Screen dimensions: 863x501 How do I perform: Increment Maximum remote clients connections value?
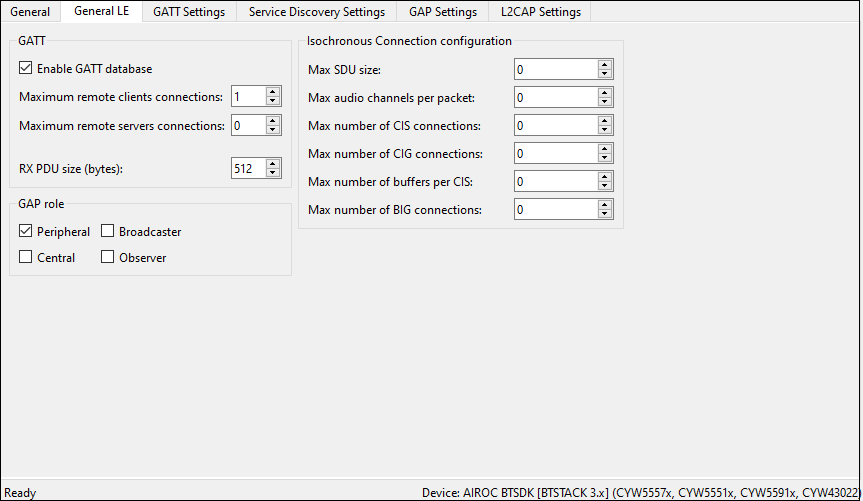tap(273, 92)
